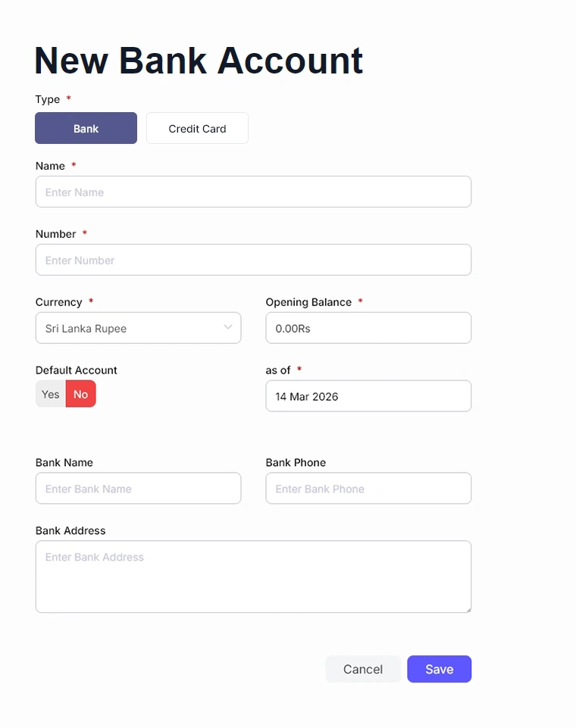Click the Bank Phone text field
576x728 pixels.
click(368, 489)
